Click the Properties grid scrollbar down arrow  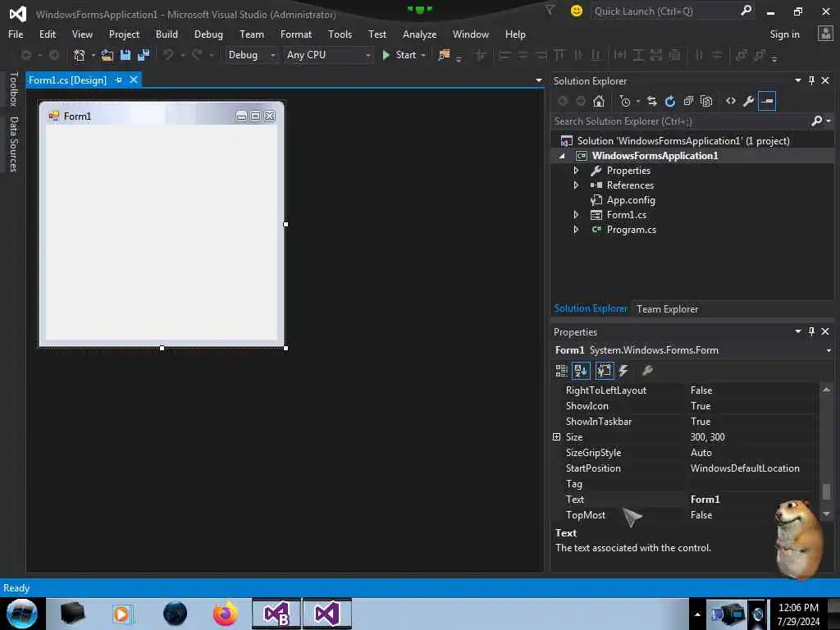[x=826, y=514]
